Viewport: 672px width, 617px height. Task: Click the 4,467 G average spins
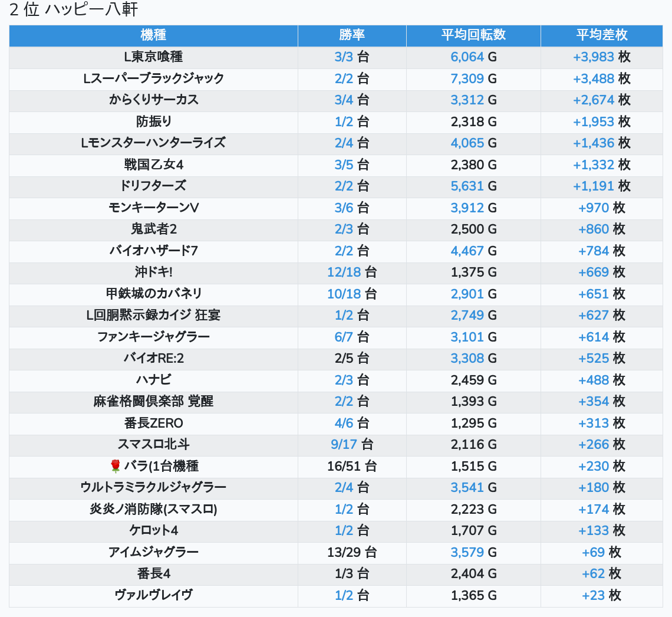coord(473,251)
